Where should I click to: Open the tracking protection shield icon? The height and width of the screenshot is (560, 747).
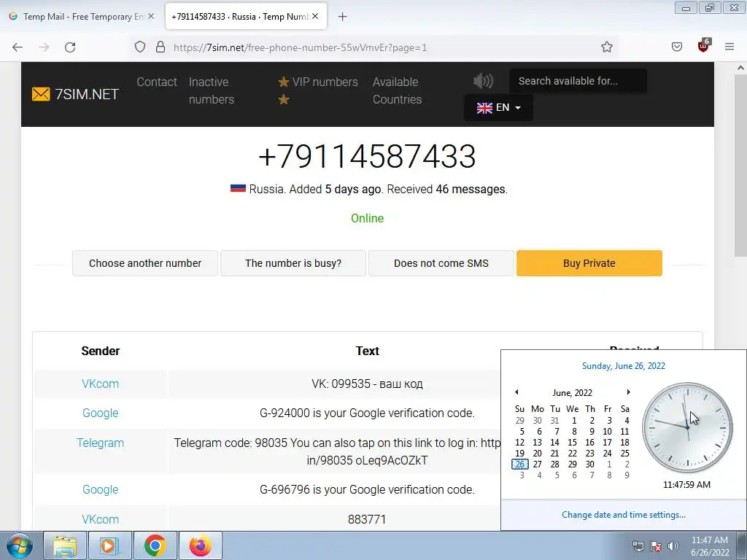tap(139, 47)
